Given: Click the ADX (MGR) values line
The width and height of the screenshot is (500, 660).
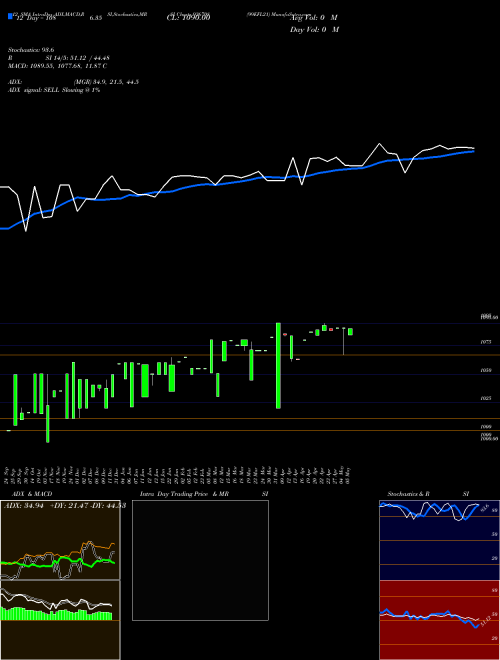Looking at the screenshot, I should pyautogui.click(x=74, y=82).
